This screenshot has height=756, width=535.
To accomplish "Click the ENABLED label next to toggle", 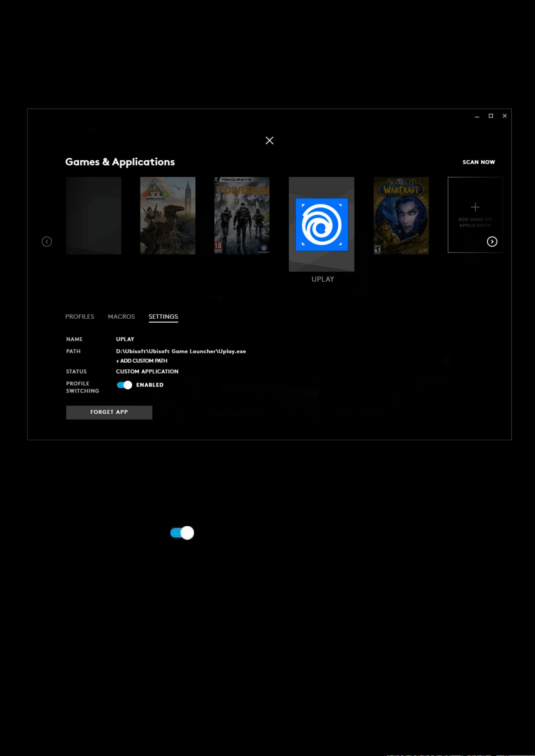I will pyautogui.click(x=150, y=385).
